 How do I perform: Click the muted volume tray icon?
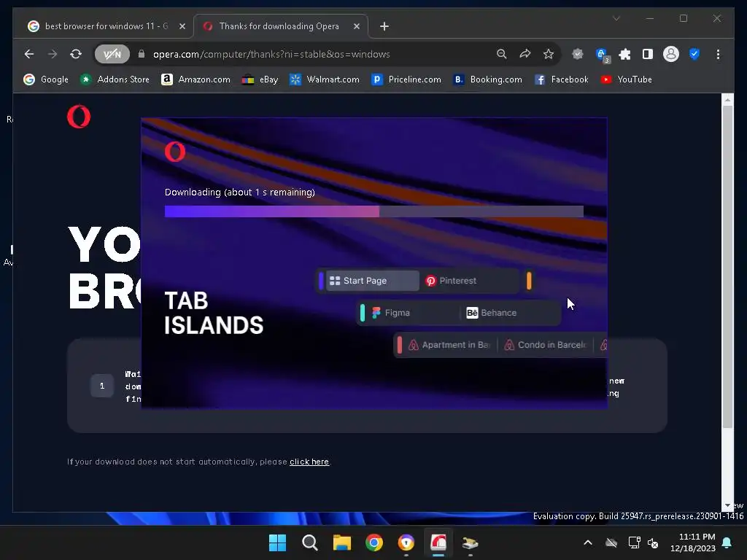coord(653,542)
